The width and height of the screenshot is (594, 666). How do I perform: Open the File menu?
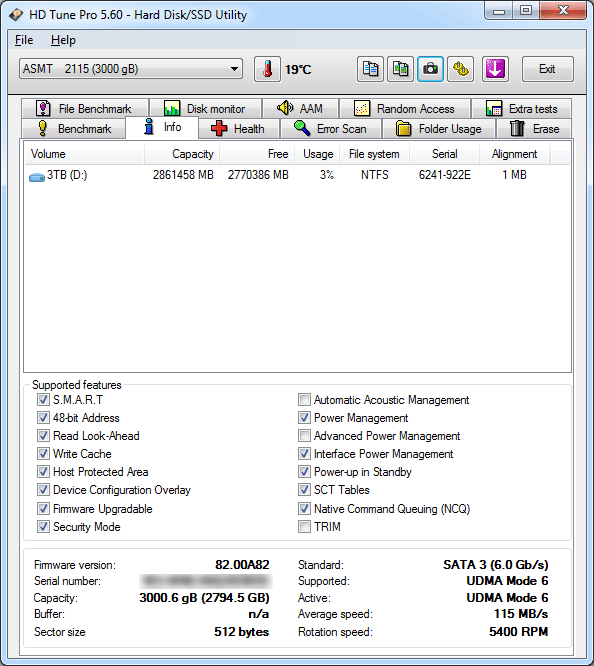pyautogui.click(x=24, y=40)
